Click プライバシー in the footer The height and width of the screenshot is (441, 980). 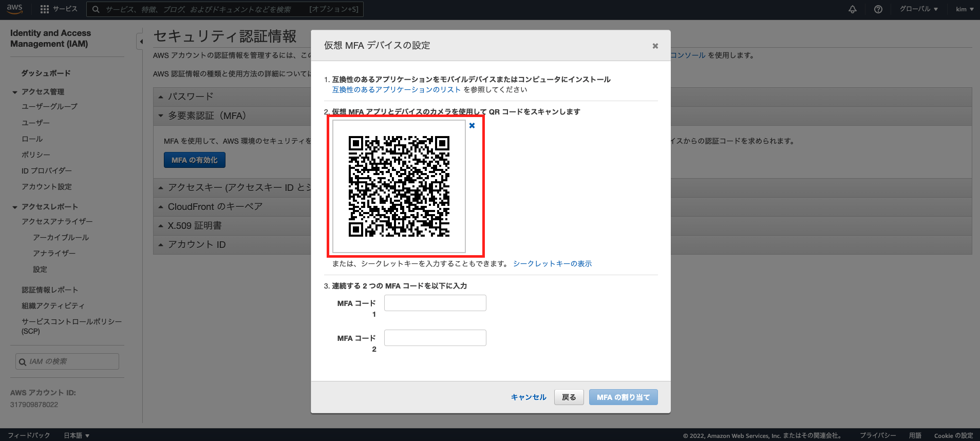(878, 435)
